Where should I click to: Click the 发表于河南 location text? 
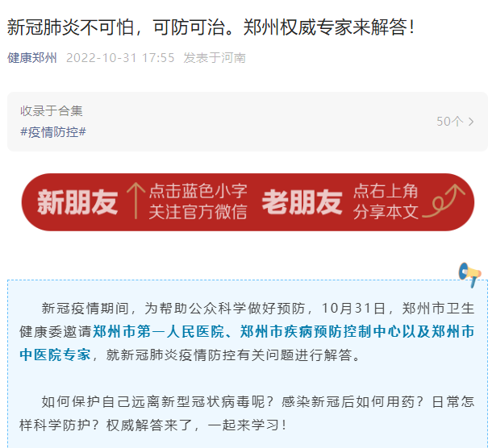[x=215, y=58]
